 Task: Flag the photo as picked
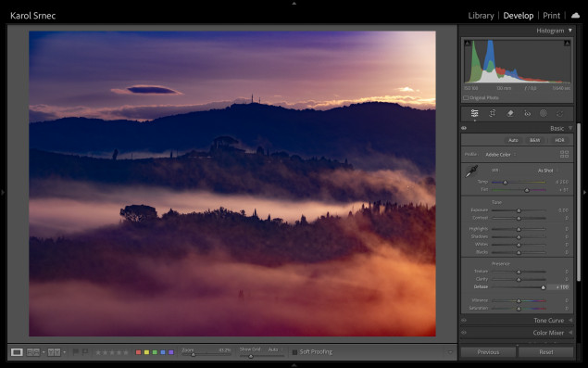75,352
